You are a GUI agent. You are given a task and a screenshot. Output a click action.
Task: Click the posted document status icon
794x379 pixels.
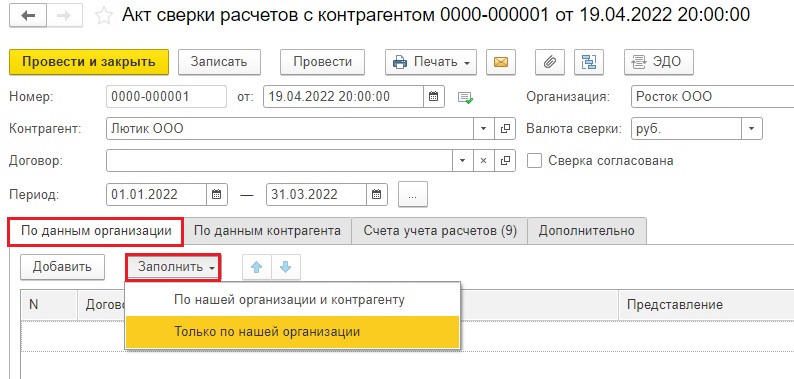click(x=465, y=97)
